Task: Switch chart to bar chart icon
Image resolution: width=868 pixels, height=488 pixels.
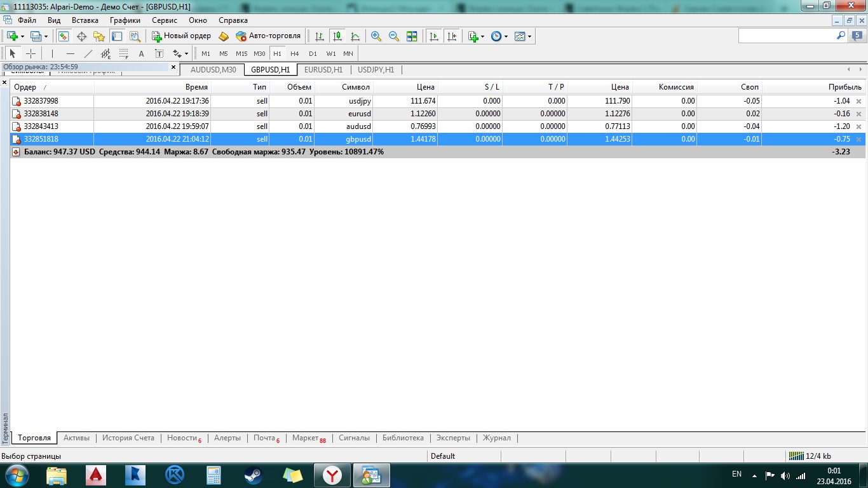Action: [x=320, y=36]
